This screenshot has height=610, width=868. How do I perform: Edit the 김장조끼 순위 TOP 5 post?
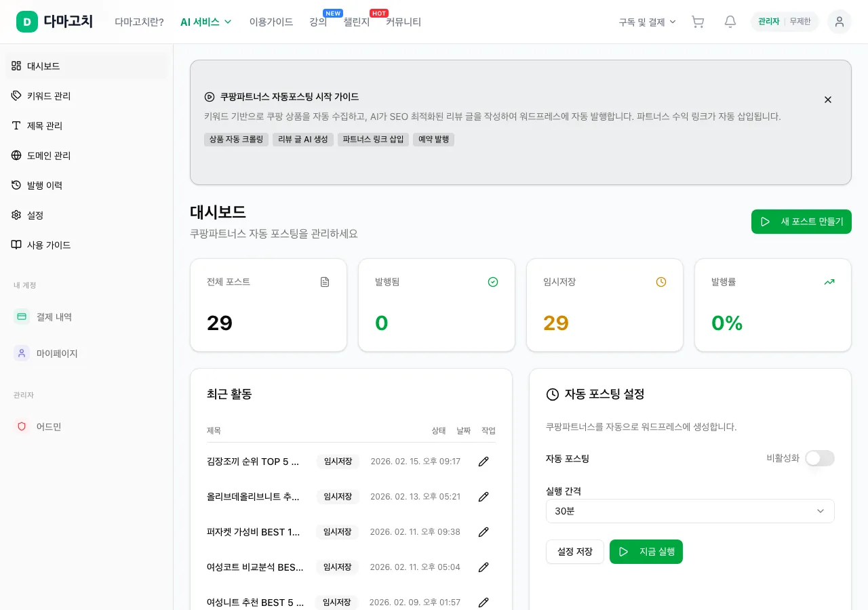484,462
